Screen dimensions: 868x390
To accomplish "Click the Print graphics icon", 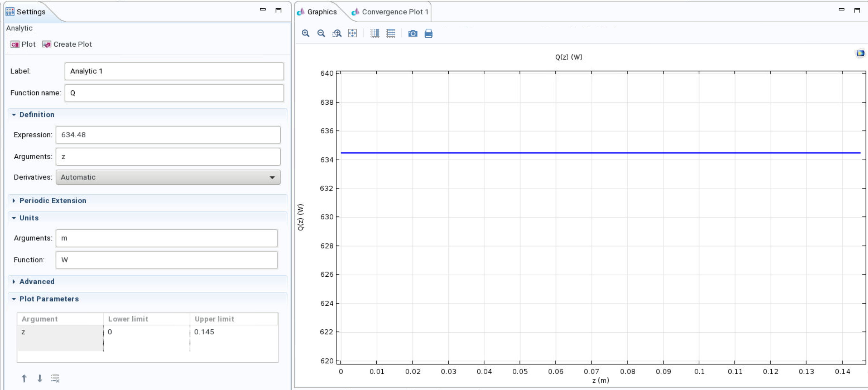I will coord(428,34).
